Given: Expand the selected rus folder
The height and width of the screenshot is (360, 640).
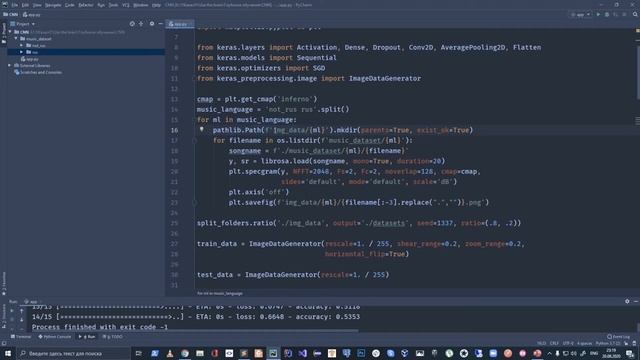Looking at the screenshot, I should click(x=22, y=52).
